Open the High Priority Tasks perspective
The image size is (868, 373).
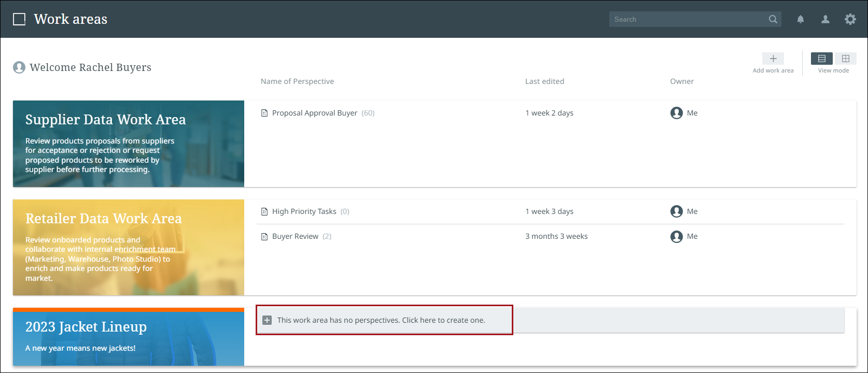(304, 211)
